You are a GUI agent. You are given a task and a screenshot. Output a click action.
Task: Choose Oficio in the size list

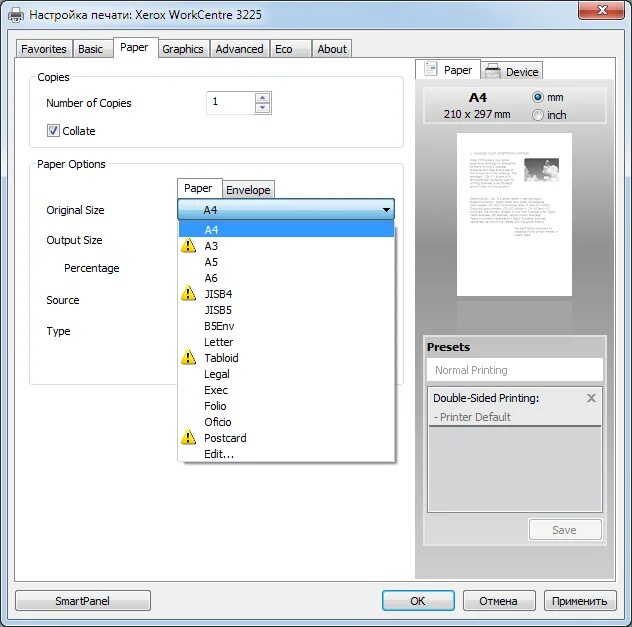tap(286, 422)
